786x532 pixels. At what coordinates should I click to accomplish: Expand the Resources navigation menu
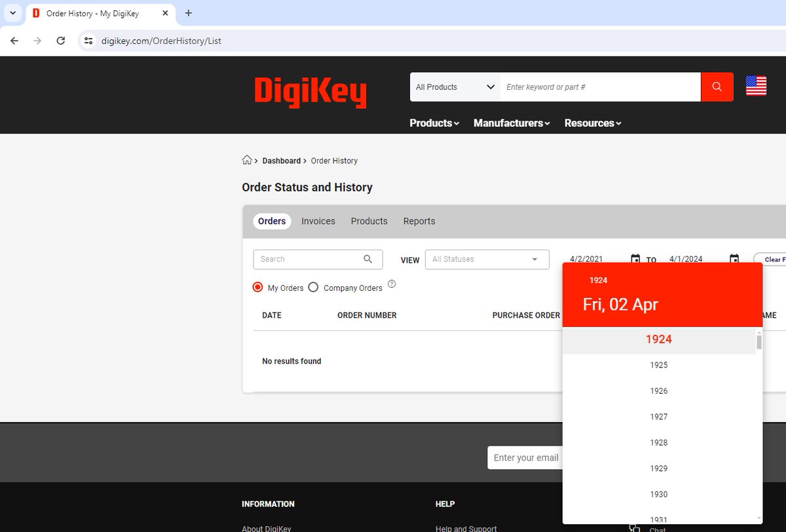click(x=593, y=123)
